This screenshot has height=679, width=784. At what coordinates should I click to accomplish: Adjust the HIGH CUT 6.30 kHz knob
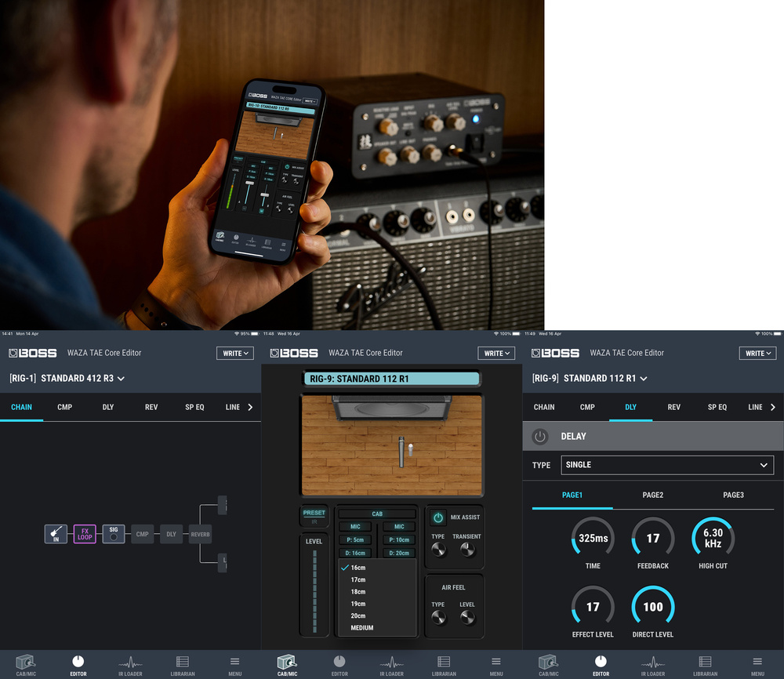pyautogui.click(x=713, y=538)
